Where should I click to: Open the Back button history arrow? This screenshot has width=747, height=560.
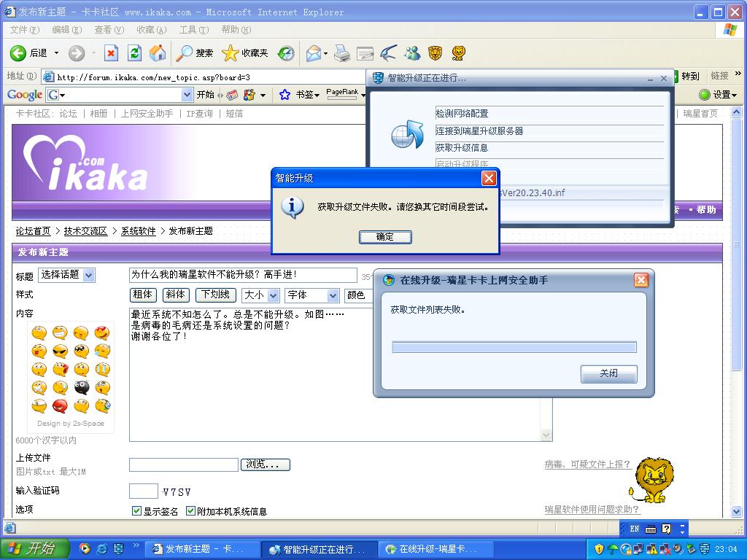click(x=56, y=52)
